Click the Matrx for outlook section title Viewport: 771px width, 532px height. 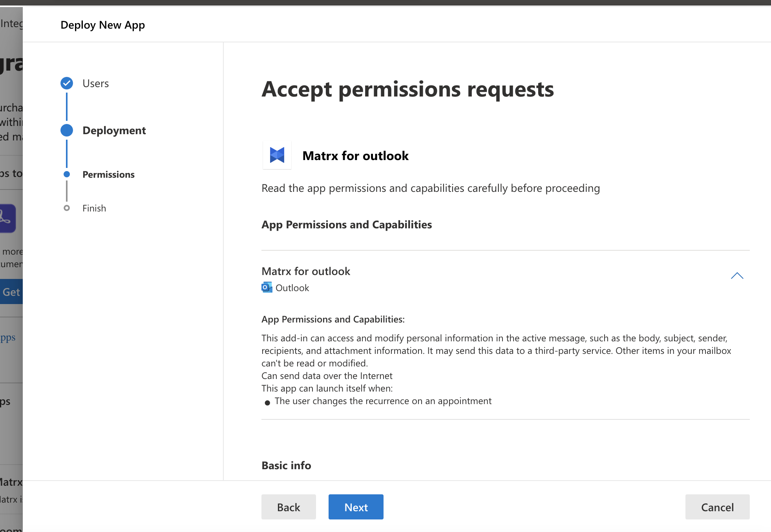coord(306,271)
